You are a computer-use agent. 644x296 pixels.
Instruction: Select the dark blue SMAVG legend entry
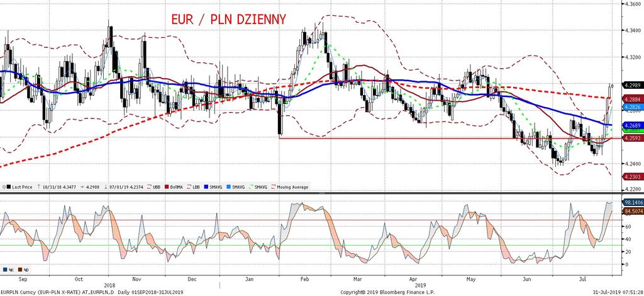[x=213, y=187]
